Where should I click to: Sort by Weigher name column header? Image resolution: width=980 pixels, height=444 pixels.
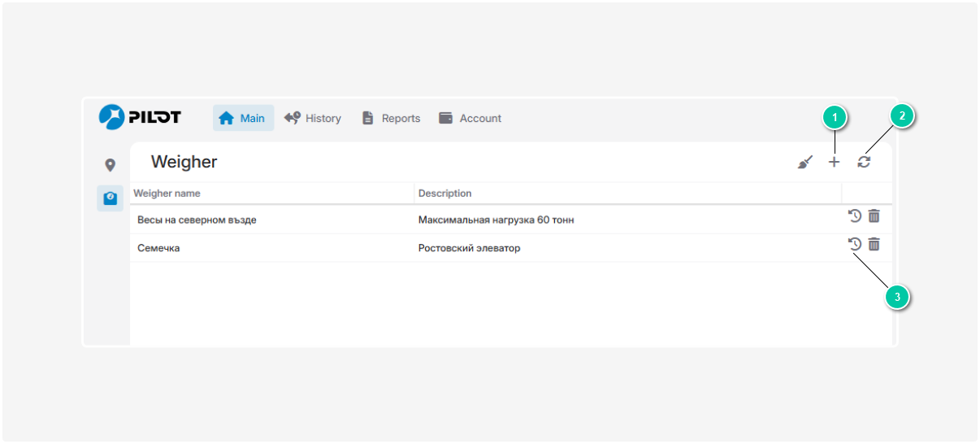coord(167,194)
